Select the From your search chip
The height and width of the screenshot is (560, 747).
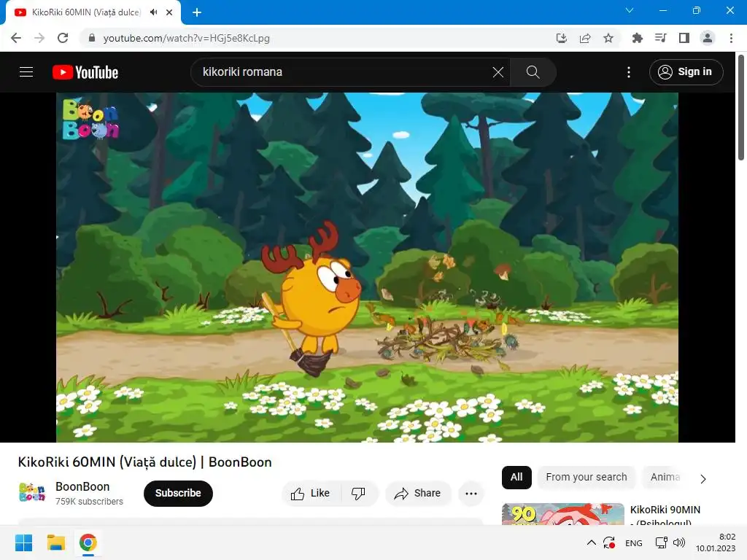click(x=587, y=477)
